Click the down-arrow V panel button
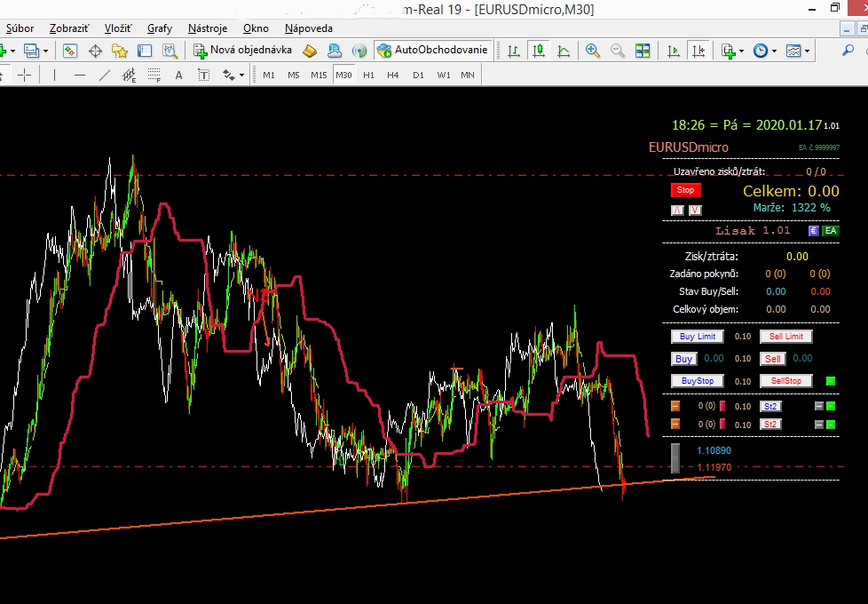Viewport: 868px width, 604px height. [695, 210]
